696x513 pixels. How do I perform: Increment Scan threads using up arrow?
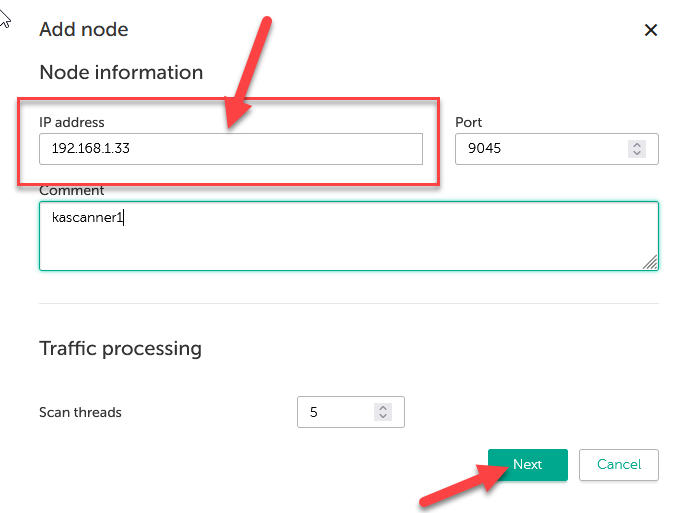pyautogui.click(x=382, y=408)
